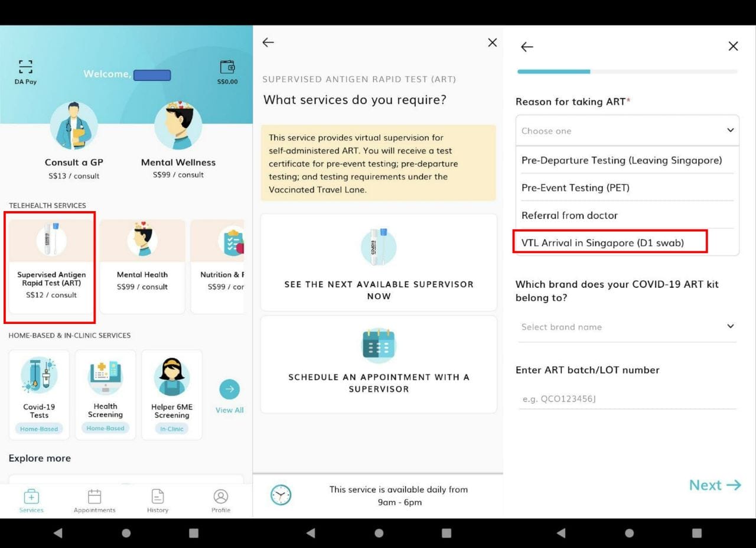The height and width of the screenshot is (548, 756).
Task: Choose Pre-Departure Testing option
Action: click(x=620, y=160)
